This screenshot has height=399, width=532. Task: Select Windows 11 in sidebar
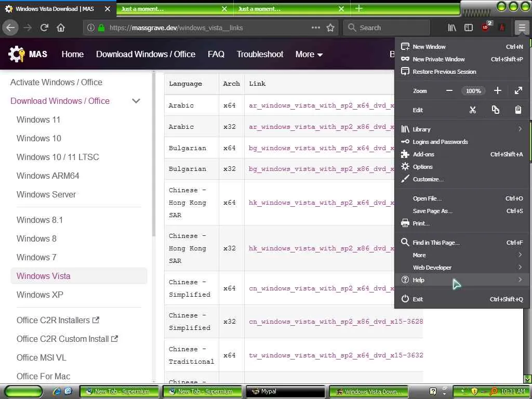tap(38, 119)
